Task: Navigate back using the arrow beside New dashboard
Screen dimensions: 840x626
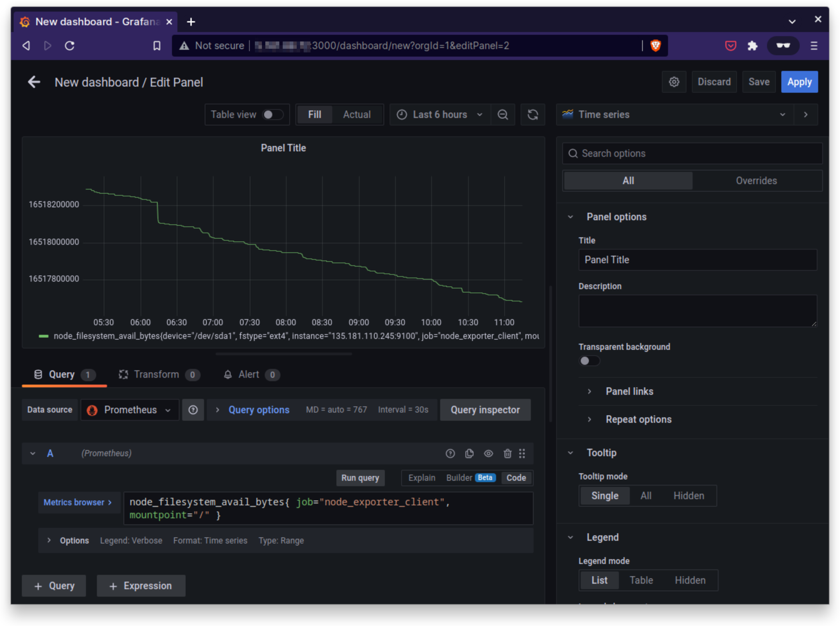Action: [x=34, y=82]
